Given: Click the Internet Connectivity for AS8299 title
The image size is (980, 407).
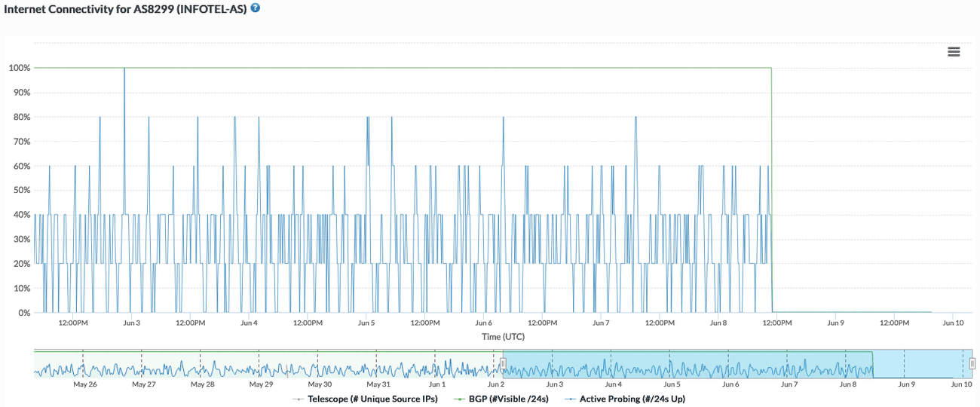Looking at the screenshot, I should 125,9.
